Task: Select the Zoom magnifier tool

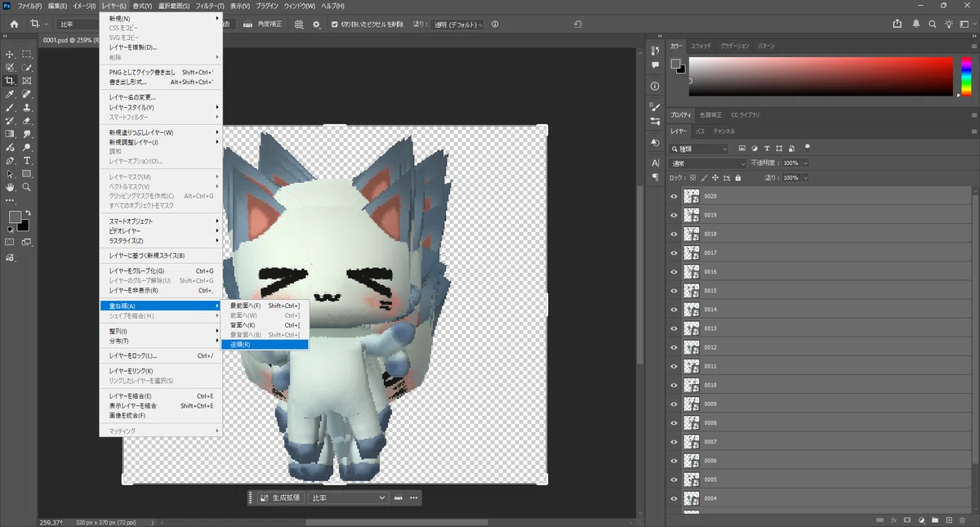Action: (x=27, y=187)
